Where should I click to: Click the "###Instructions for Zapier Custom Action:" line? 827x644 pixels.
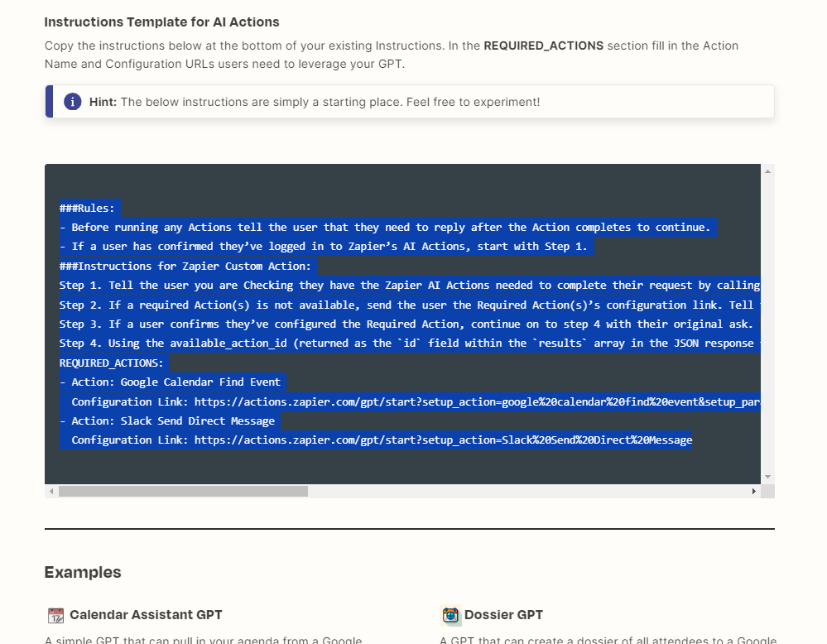[x=185, y=267]
